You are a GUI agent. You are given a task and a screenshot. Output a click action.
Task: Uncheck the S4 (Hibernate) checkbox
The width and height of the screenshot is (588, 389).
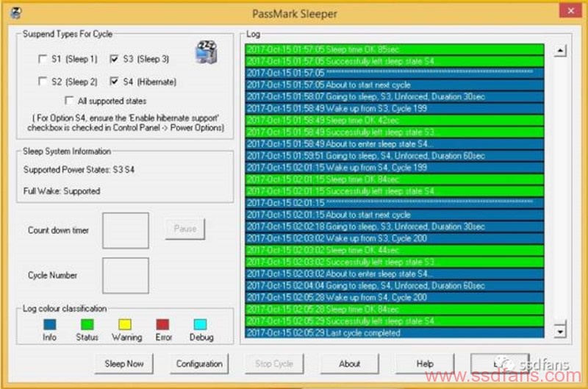pos(114,82)
